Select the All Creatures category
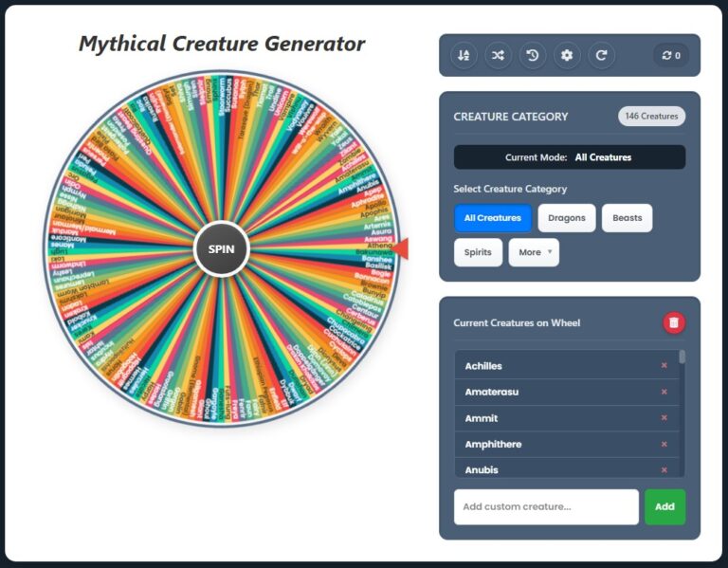The height and width of the screenshot is (568, 728). (x=492, y=218)
